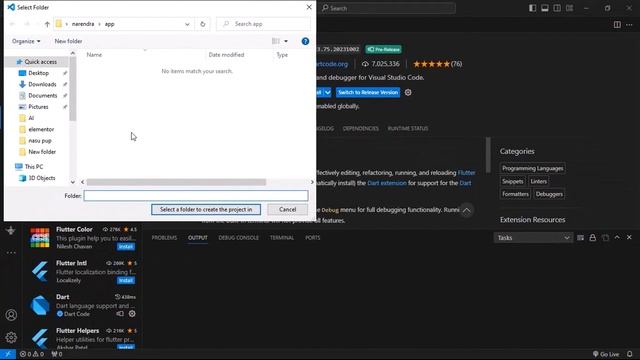640x360 pixels.
Task: Toggle secondary sidebar layout icon
Action: point(557,8)
